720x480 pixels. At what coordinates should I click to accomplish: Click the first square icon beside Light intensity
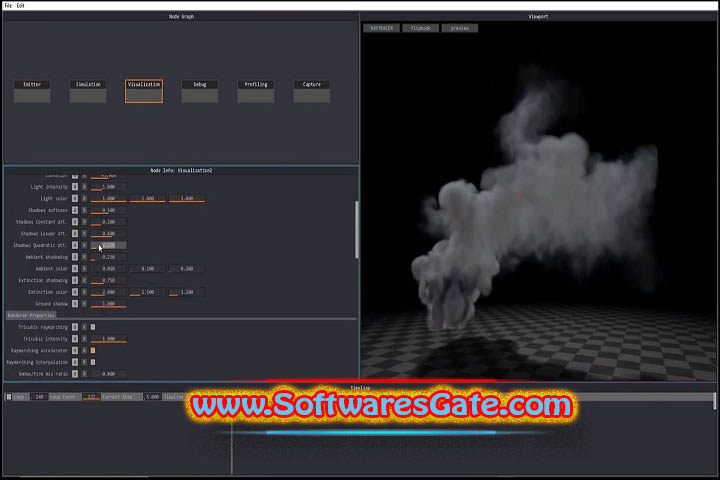(75, 187)
